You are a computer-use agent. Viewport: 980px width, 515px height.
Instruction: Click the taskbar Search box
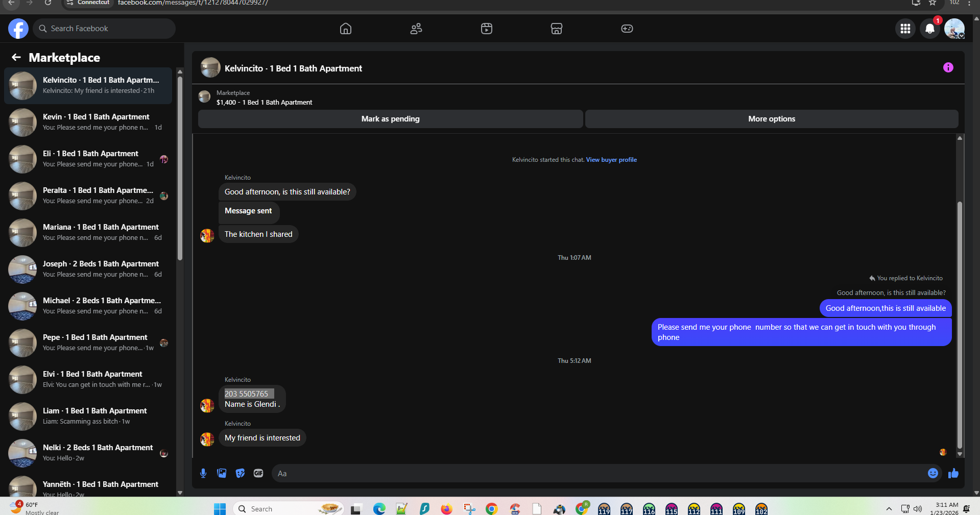pos(288,509)
